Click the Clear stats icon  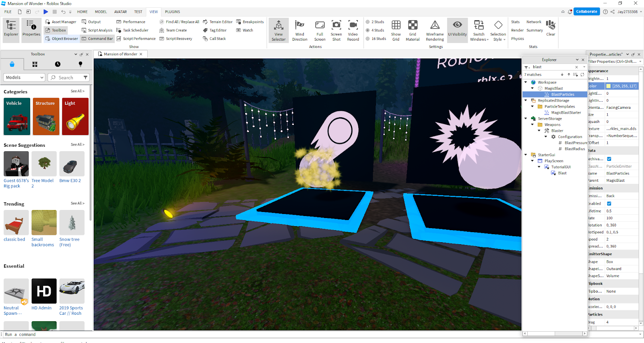pyautogui.click(x=551, y=28)
